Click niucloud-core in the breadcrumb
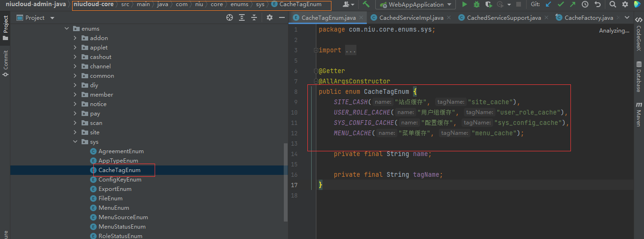The height and width of the screenshot is (239, 644). tap(93, 5)
